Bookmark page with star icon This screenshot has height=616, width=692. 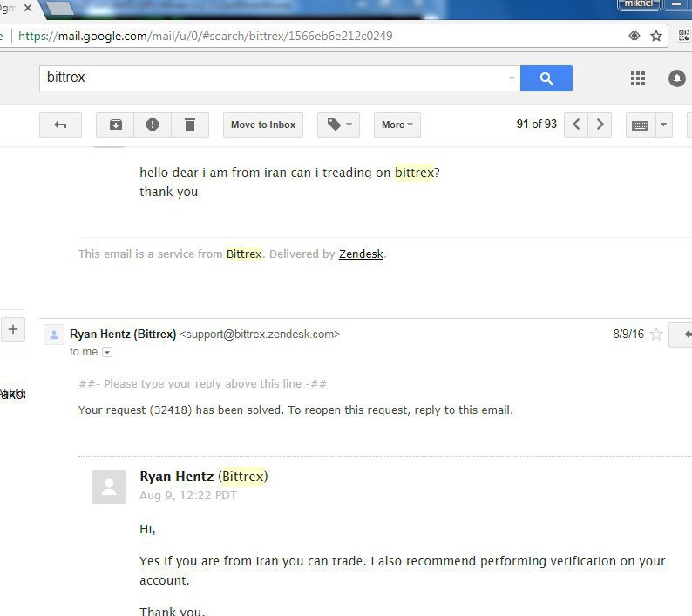click(x=655, y=36)
